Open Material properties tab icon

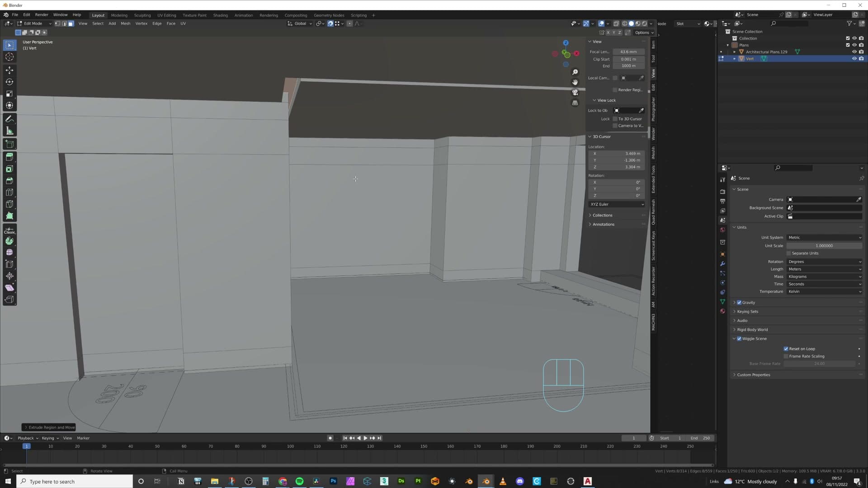(x=722, y=311)
